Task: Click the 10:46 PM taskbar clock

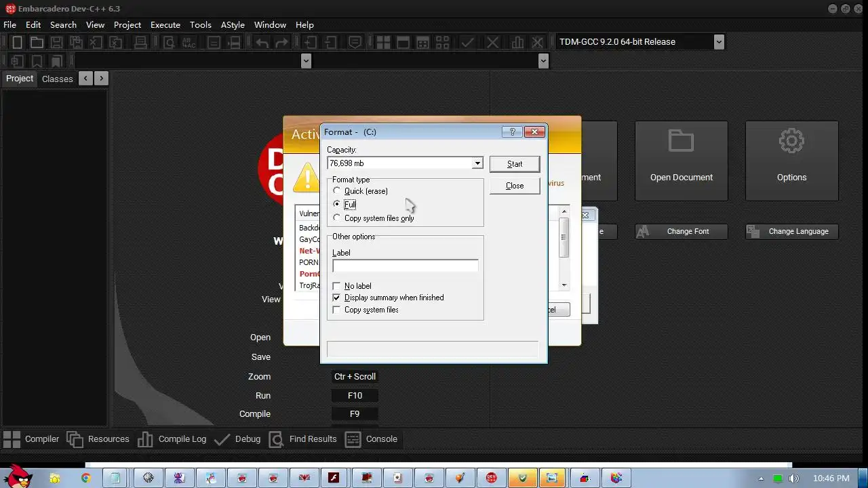Action: [x=831, y=479]
